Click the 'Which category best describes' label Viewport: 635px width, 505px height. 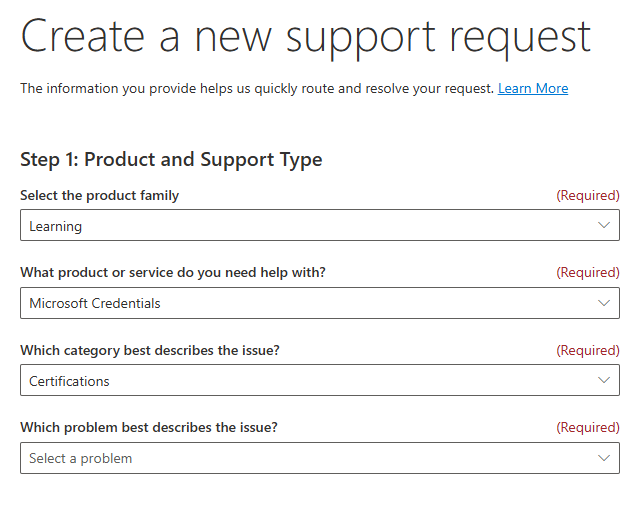pyautogui.click(x=148, y=350)
